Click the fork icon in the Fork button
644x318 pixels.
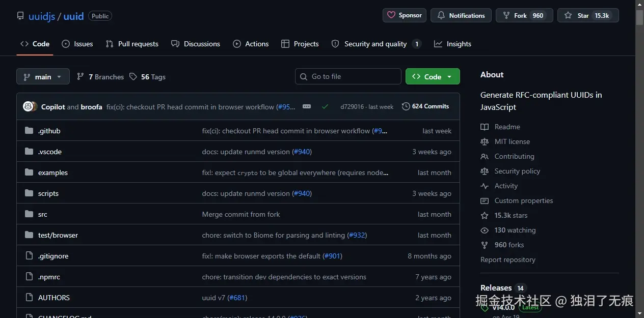pyautogui.click(x=506, y=15)
